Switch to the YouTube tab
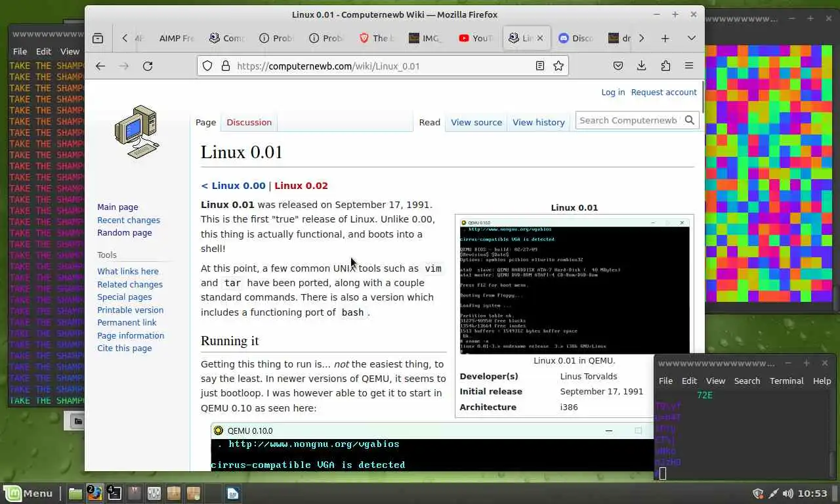The image size is (840, 504). point(476,38)
